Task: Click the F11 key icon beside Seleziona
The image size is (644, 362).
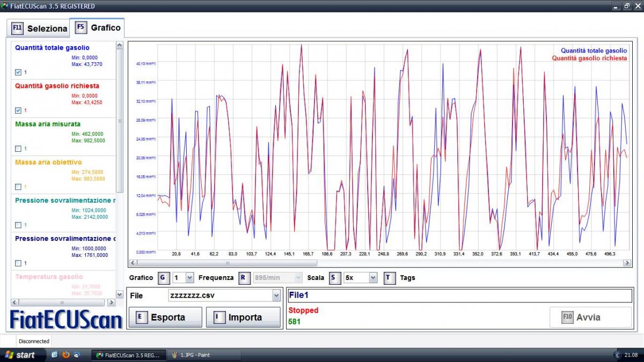Action: tap(17, 28)
